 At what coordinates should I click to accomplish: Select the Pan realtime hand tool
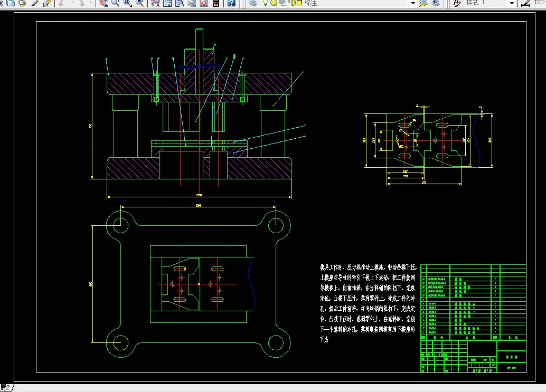[x=103, y=3]
